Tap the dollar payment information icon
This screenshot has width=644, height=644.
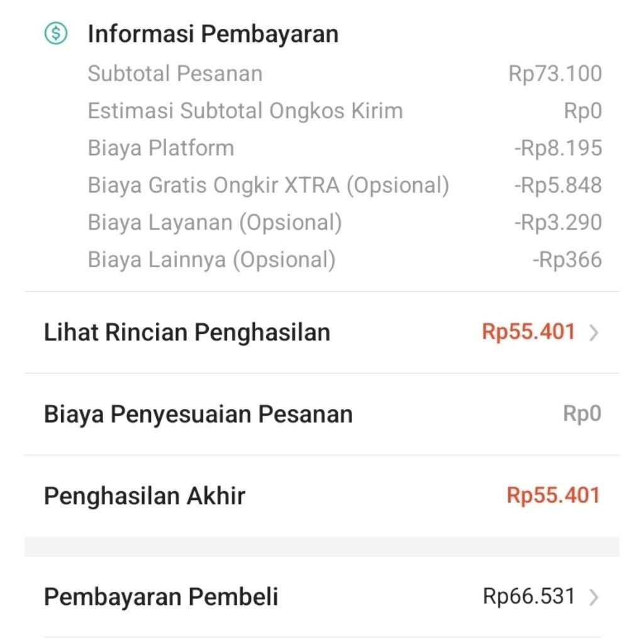point(56,33)
